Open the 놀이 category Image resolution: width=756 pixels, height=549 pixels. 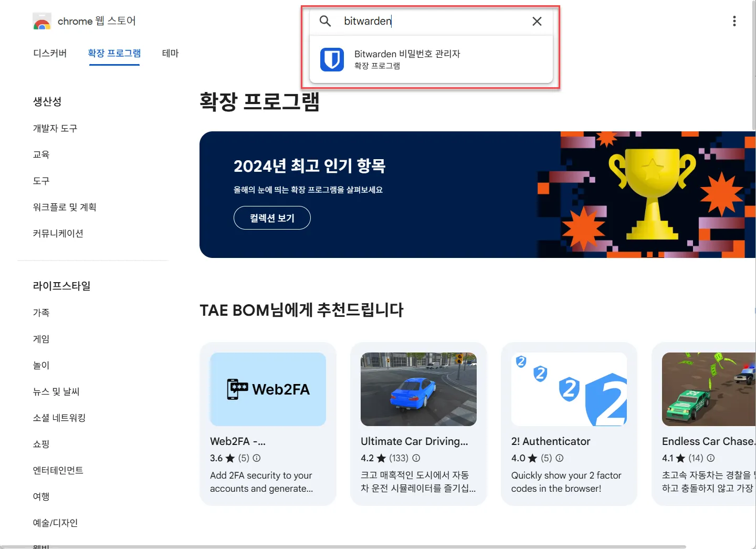pyautogui.click(x=41, y=365)
